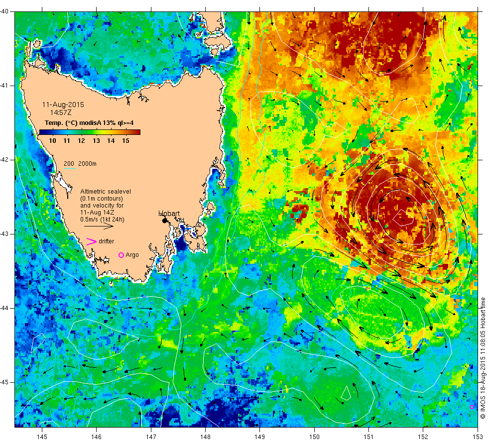Click the latitude axis label -44
The image size is (488, 448).
pos(4,308)
